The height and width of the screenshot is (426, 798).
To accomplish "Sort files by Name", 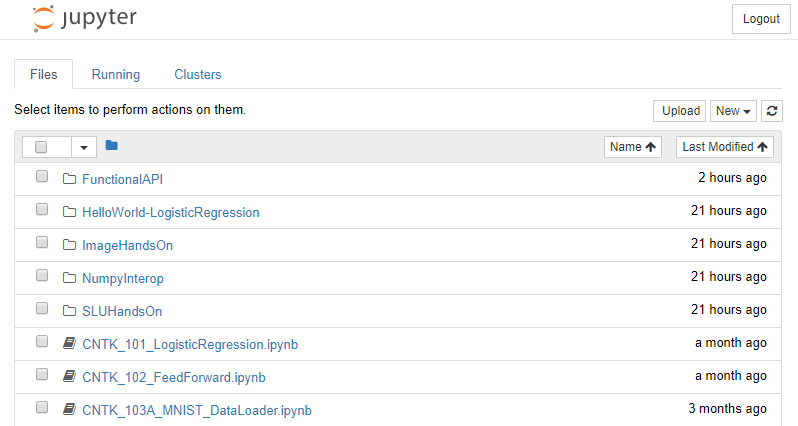I will tap(633, 147).
